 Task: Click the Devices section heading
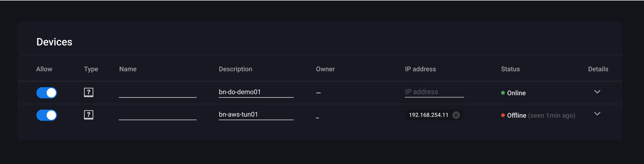tap(54, 42)
